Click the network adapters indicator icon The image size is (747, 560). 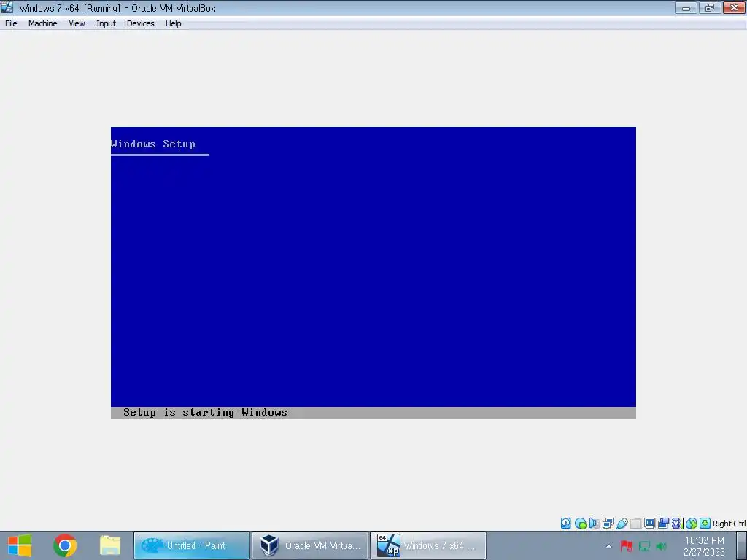(x=608, y=524)
